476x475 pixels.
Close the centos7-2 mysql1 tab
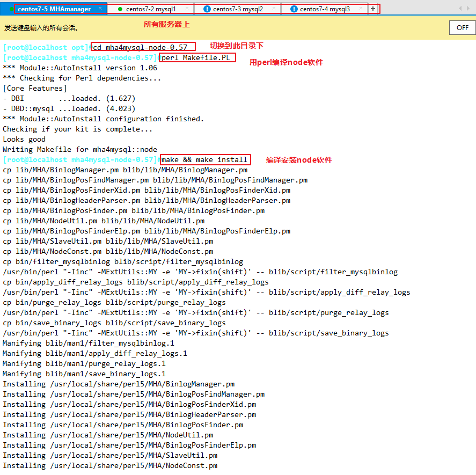[x=187, y=9]
